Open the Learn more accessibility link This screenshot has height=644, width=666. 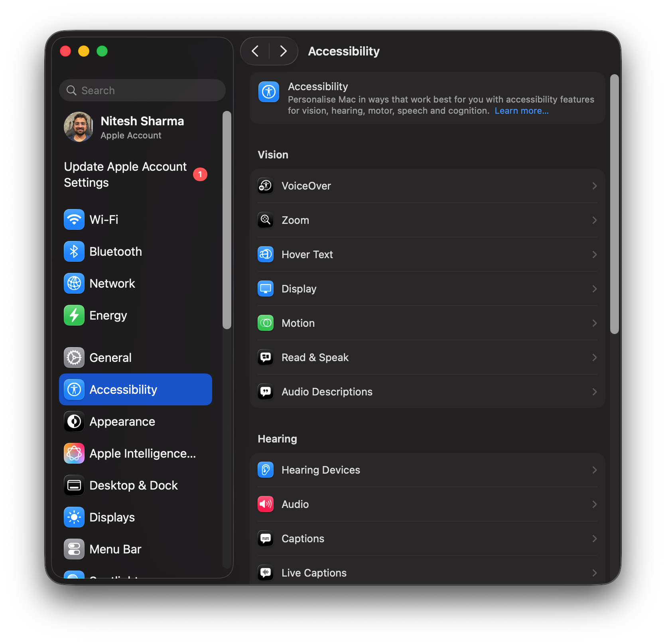point(521,111)
